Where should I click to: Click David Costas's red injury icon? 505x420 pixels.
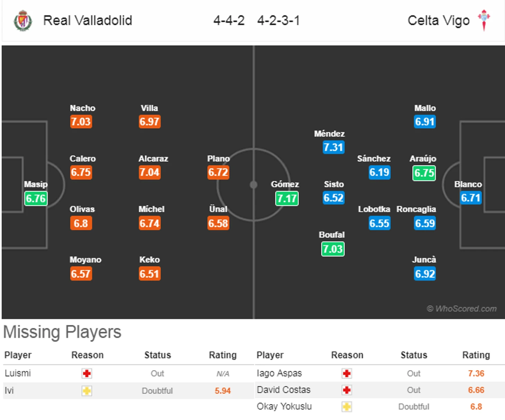[347, 390]
